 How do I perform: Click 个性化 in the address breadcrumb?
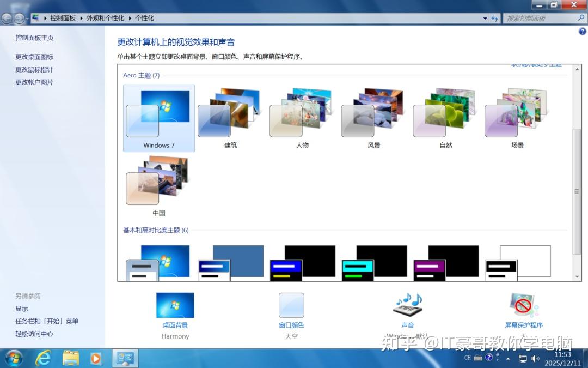144,18
